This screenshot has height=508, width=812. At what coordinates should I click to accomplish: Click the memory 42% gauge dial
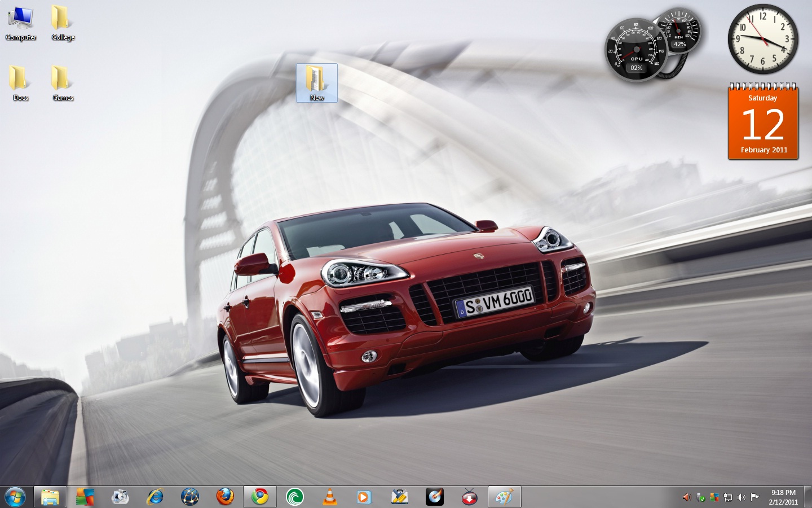(x=679, y=31)
